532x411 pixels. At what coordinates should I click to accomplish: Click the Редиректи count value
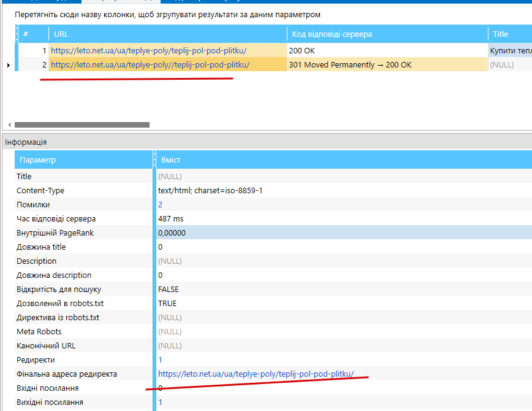click(160, 359)
